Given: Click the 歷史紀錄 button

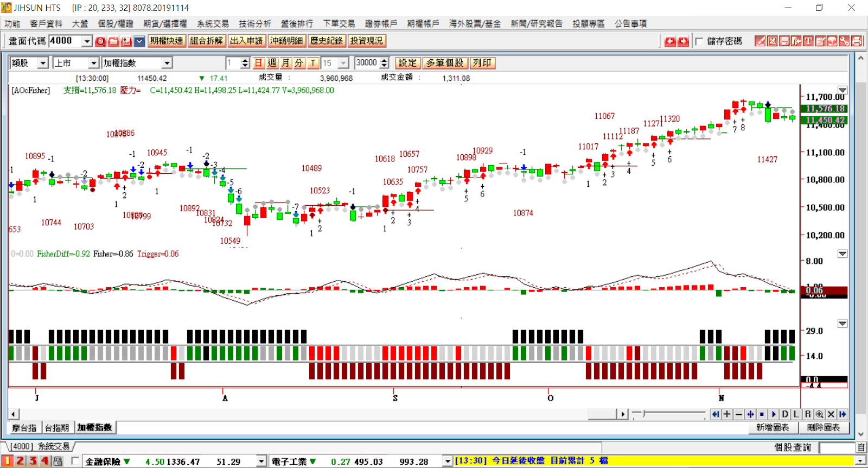Looking at the screenshot, I should tap(327, 41).
